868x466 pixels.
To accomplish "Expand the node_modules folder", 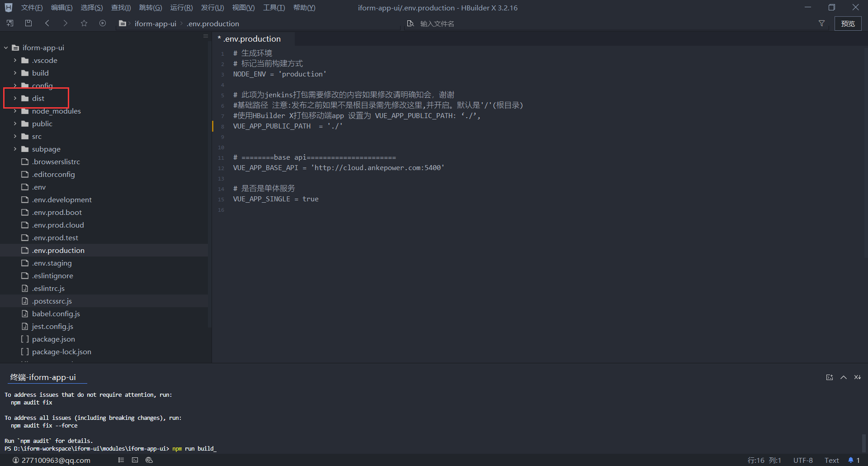I will click(15, 111).
